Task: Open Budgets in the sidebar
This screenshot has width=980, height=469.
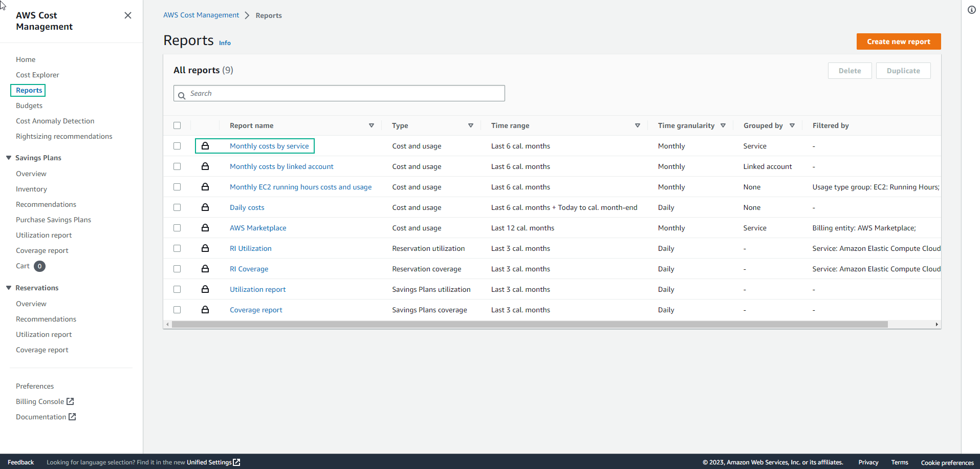Action: click(x=29, y=105)
